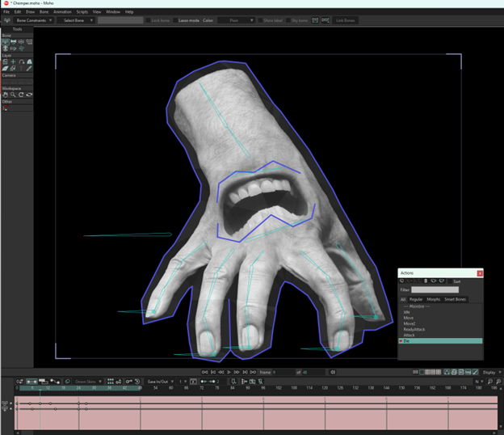The height and width of the screenshot is (435, 504).
Task: Select the Rotate Layer XY tool
Action: pos(29,61)
